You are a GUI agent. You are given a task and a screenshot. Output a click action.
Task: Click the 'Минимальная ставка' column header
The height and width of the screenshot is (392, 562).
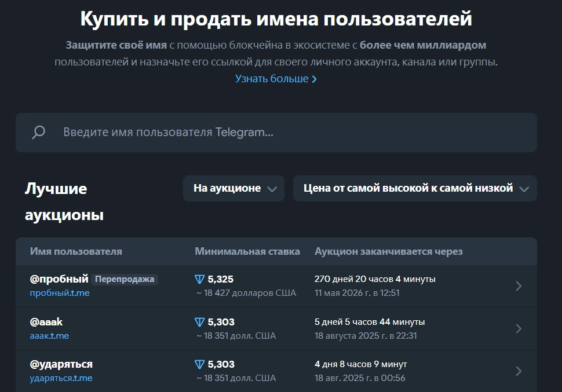point(247,251)
